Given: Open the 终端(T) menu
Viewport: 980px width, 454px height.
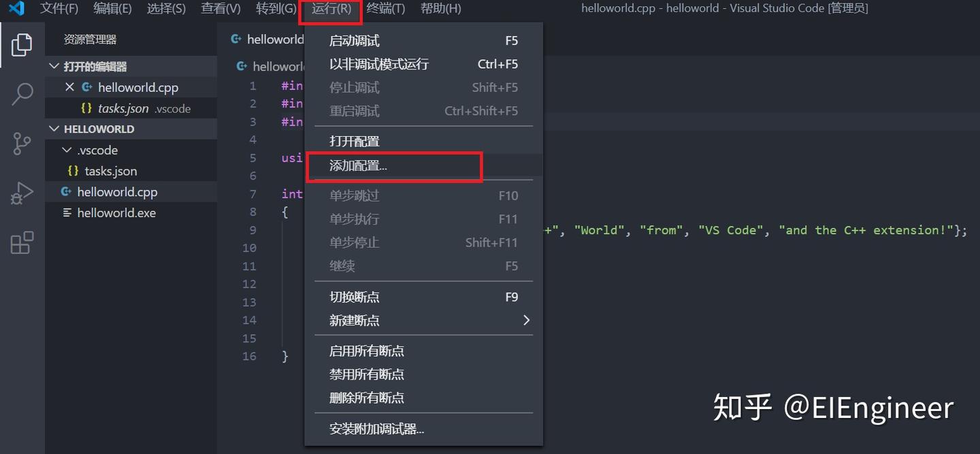Looking at the screenshot, I should point(386,8).
